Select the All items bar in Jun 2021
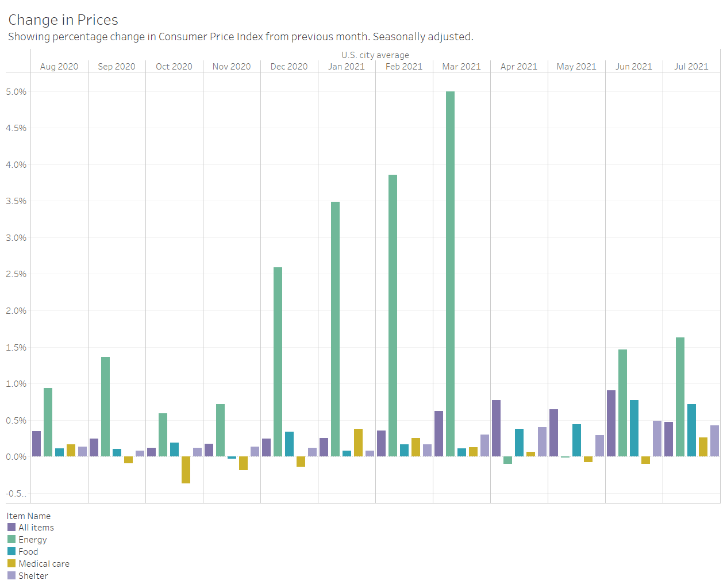Image resolution: width=727 pixels, height=588 pixels. (611, 424)
